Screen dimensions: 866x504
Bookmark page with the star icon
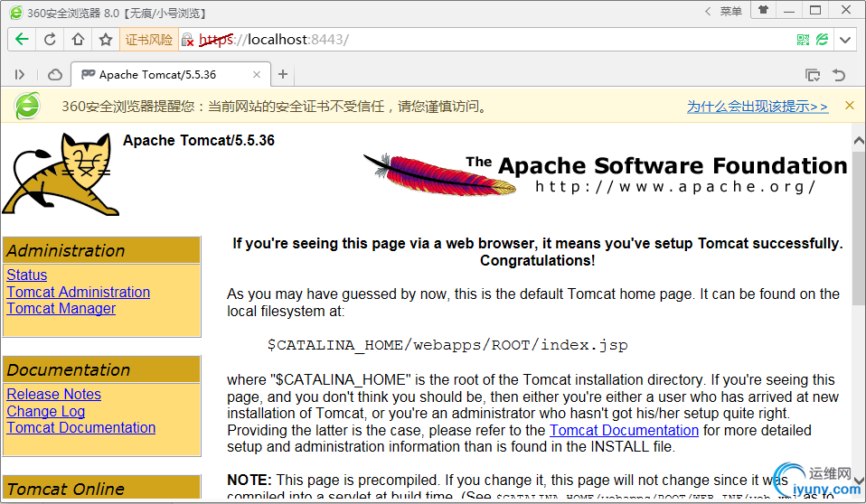[106, 40]
